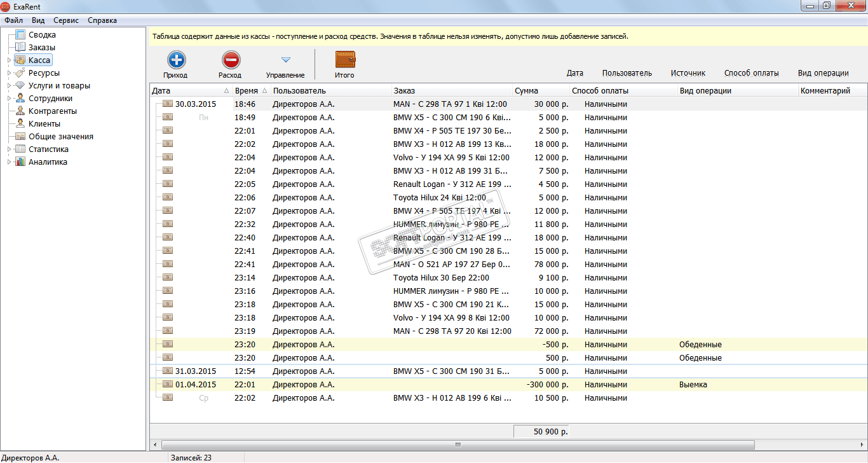Open the Управление dropdown arrow

click(x=285, y=60)
